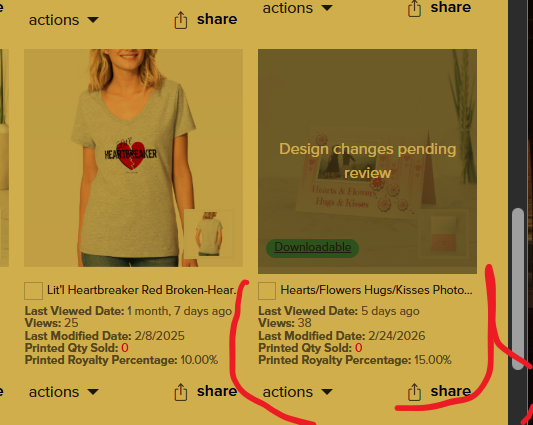Tick checkbox for Lit'l Heartbreaker product
Image resolution: width=533 pixels, height=425 pixels.
[x=33, y=291]
